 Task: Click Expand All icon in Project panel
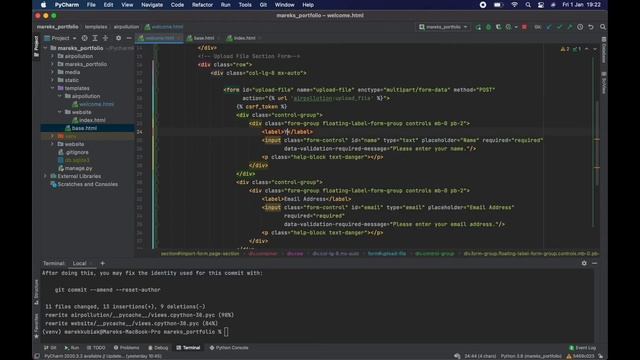[x=95, y=38]
